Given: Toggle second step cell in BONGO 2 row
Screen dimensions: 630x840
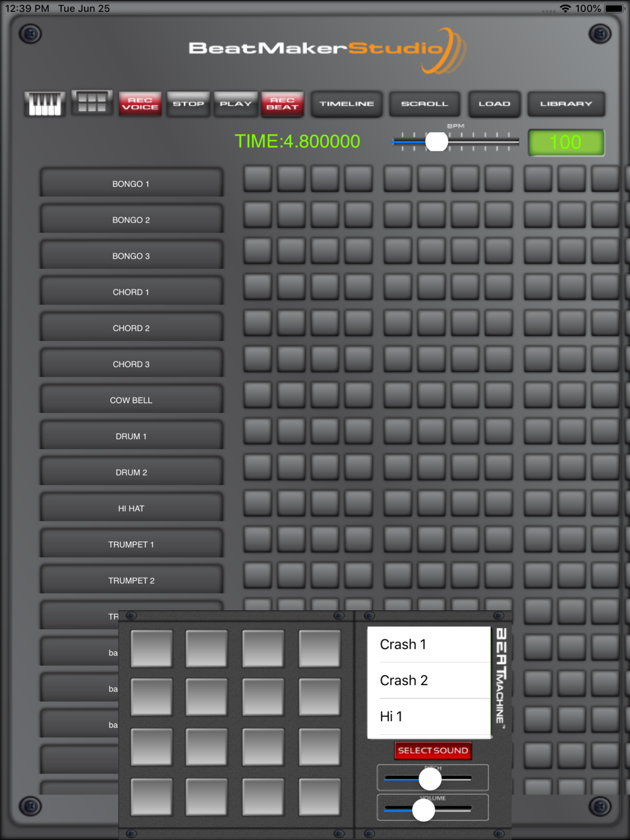Looking at the screenshot, I should (291, 215).
